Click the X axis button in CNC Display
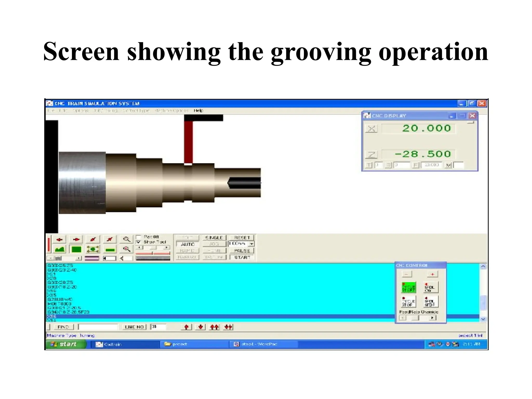The width and height of the screenshot is (532, 399). coord(371,129)
